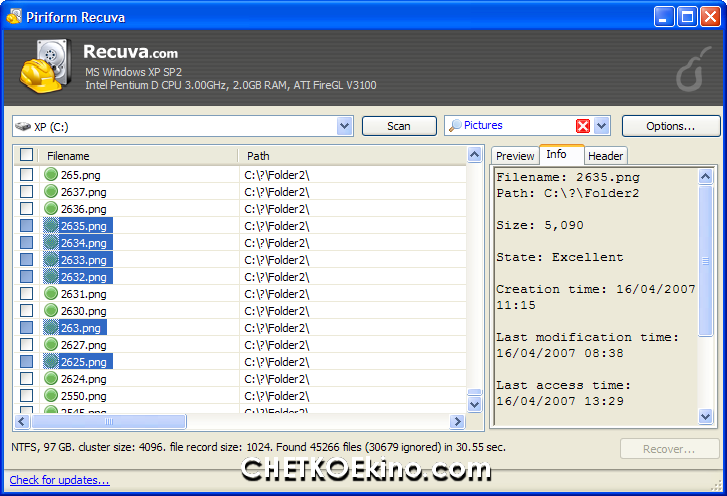Viewport: 727px width, 496px height.
Task: Switch to the Preview tab
Action: click(515, 156)
